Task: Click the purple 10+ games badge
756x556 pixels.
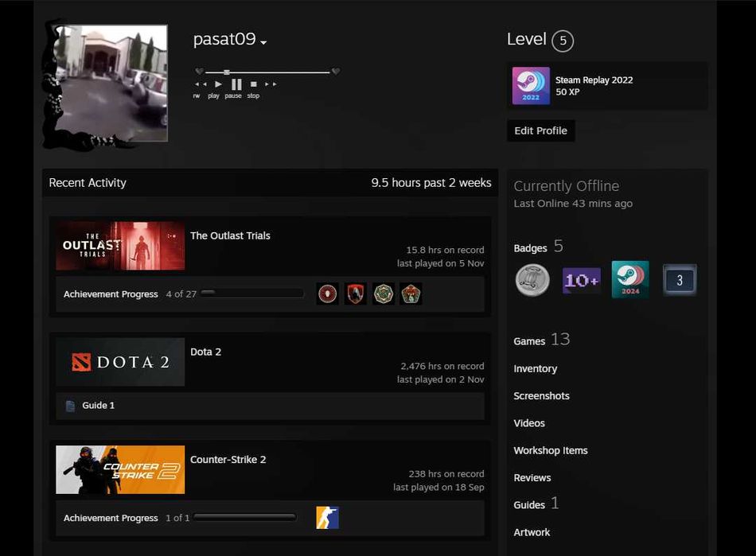Action: (582, 280)
